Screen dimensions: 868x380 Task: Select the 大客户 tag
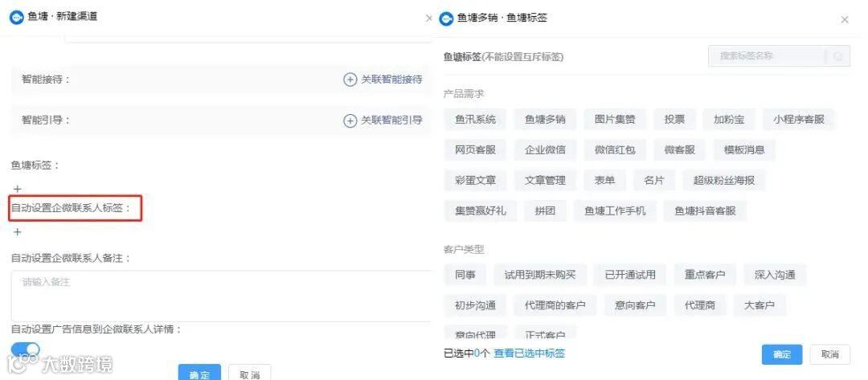click(759, 305)
